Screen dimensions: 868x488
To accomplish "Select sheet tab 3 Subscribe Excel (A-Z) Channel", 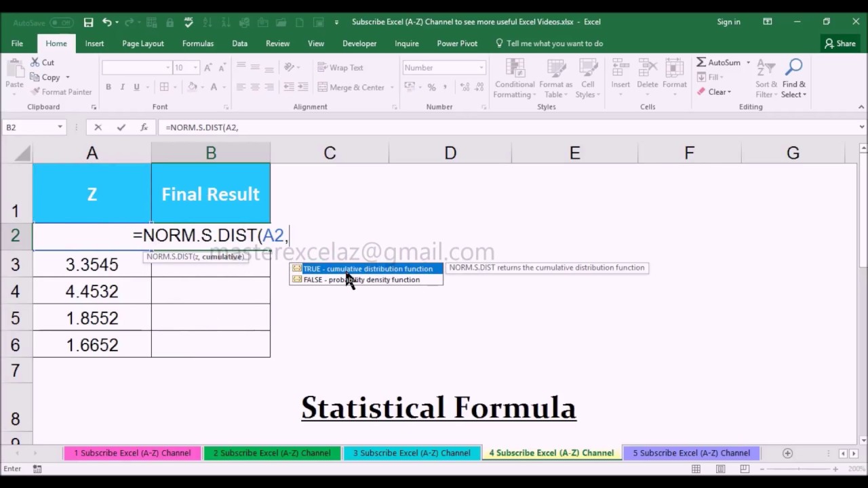I will [x=412, y=453].
